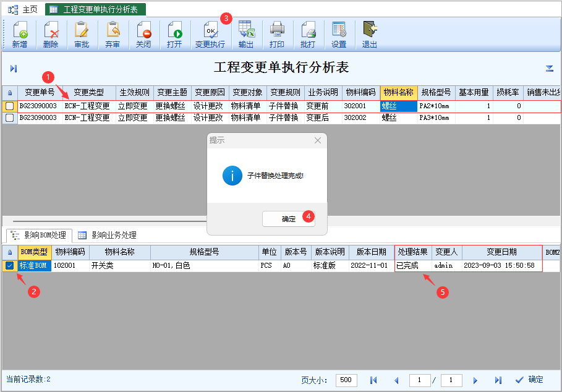Viewport: 562px width, 392px height.
Task: Select the 工程变更单执行分析表 tab
Action: [95, 10]
